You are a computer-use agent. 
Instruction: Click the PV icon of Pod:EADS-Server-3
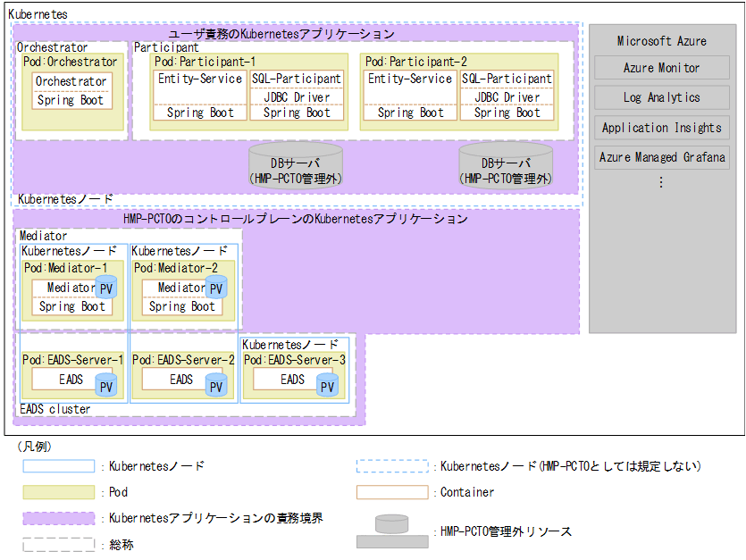[x=327, y=385]
